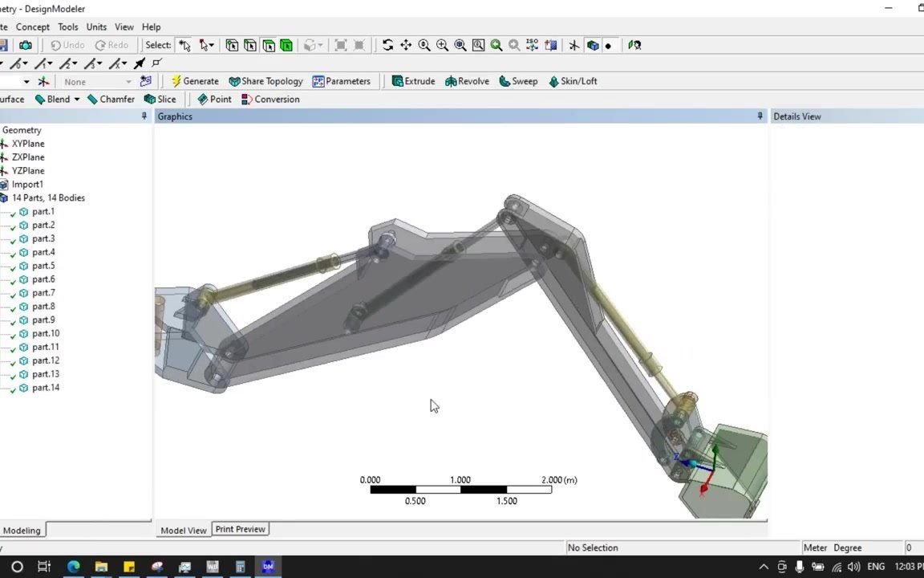Image resolution: width=924 pixels, height=578 pixels.
Task: Open the Units menu
Action: pos(96,26)
